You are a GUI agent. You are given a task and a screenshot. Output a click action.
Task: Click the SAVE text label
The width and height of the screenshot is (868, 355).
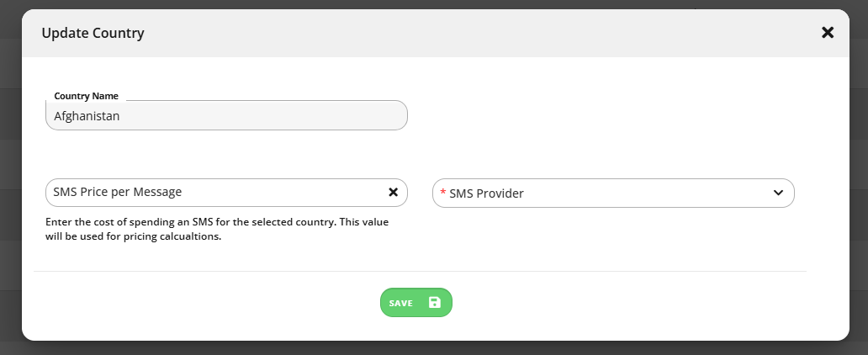pos(401,303)
